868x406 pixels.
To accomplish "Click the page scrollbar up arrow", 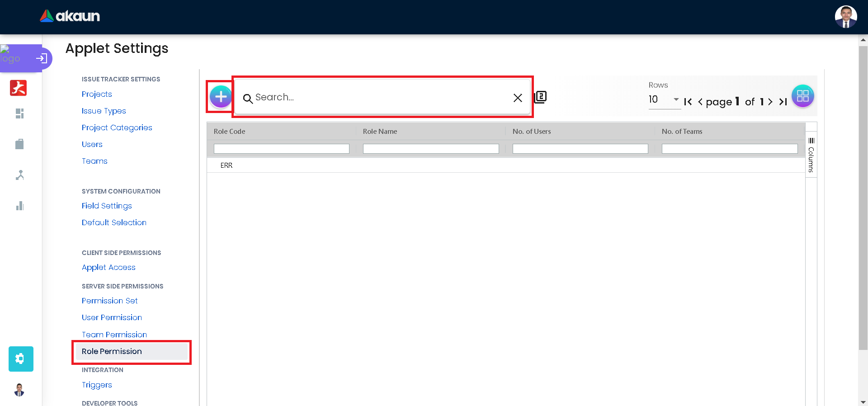I will click(863, 40).
